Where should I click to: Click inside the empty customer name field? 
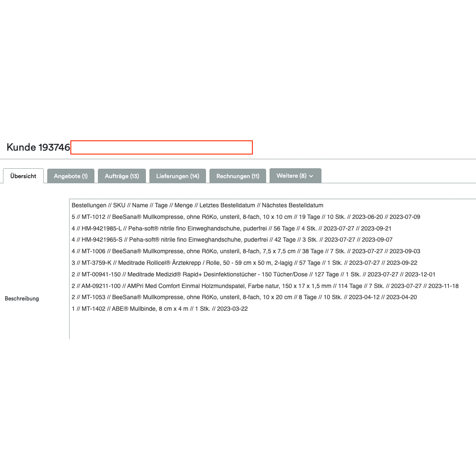[x=162, y=147]
